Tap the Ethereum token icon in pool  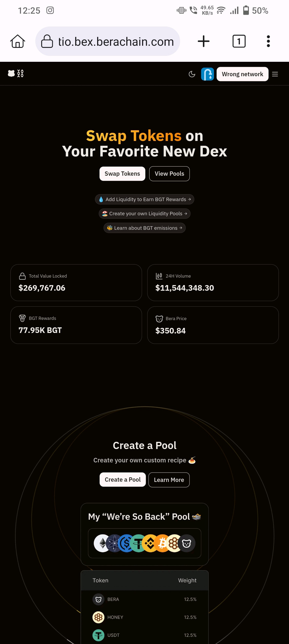point(101,543)
